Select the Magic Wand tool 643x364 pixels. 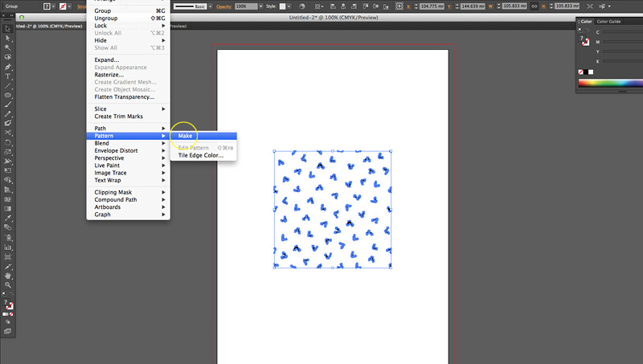8,47
